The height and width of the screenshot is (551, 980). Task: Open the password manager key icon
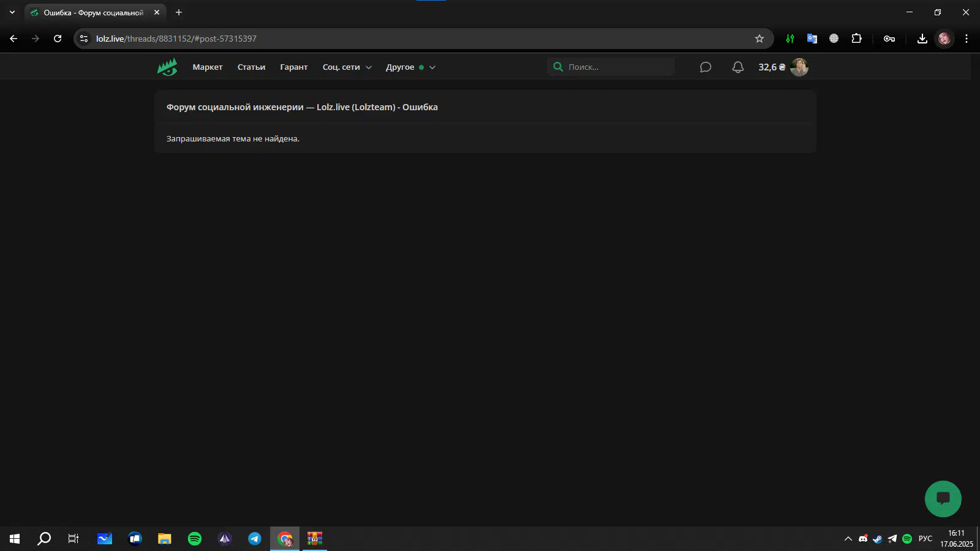pos(889,39)
